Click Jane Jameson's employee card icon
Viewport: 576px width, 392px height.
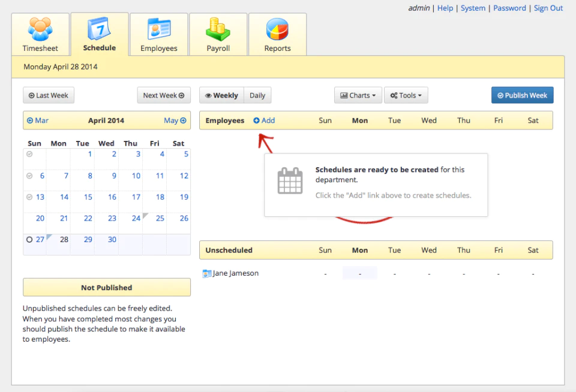coord(207,273)
